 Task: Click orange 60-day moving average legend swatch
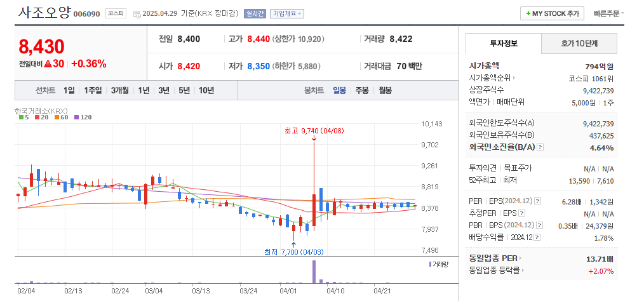(57, 117)
